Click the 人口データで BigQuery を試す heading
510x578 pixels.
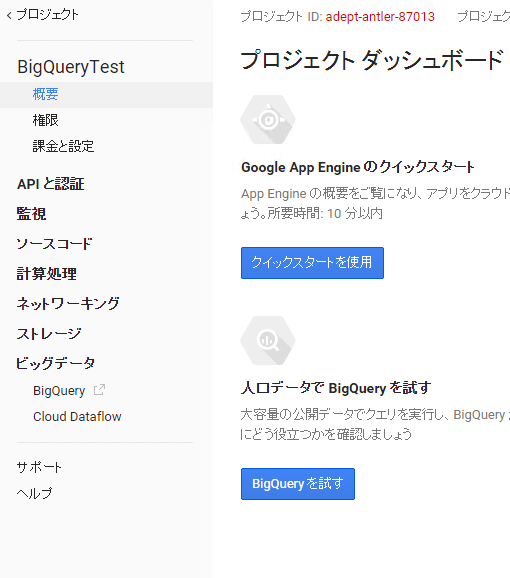(x=336, y=388)
